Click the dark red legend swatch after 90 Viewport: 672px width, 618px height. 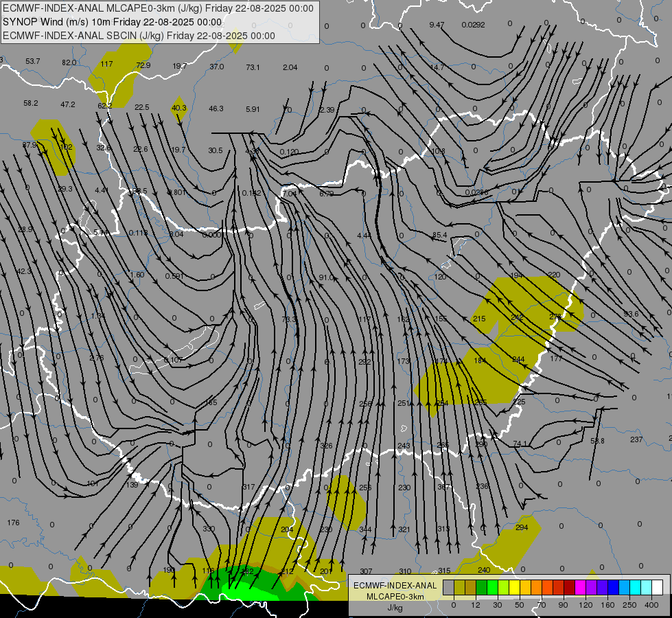pos(569,588)
